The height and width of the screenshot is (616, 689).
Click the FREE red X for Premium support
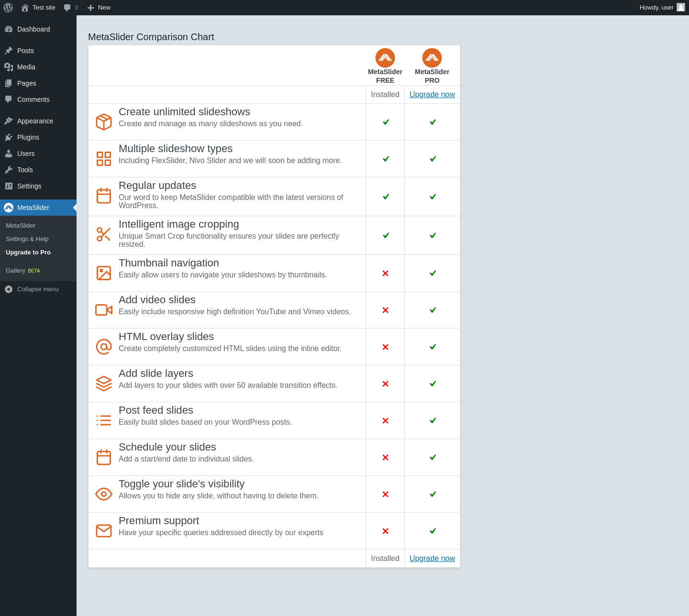point(385,531)
